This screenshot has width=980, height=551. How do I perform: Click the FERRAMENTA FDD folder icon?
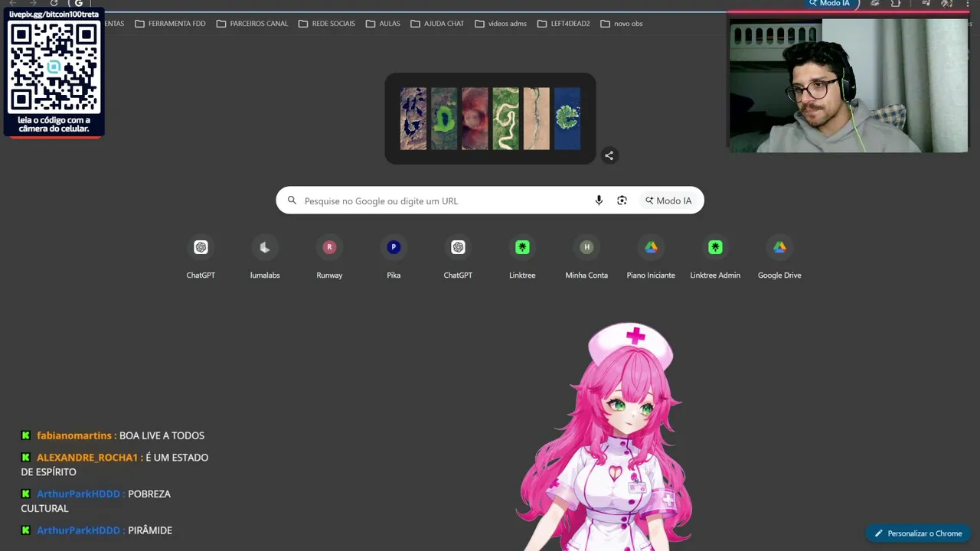(x=139, y=24)
